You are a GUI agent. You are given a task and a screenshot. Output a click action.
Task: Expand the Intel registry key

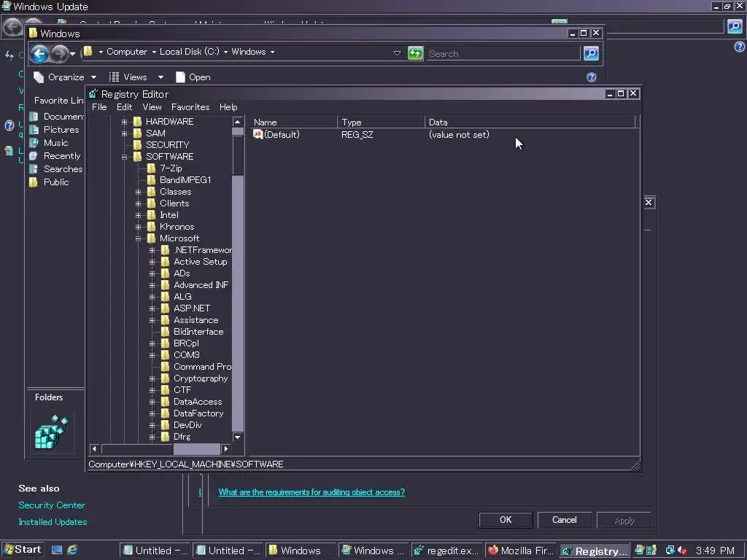pyautogui.click(x=138, y=215)
